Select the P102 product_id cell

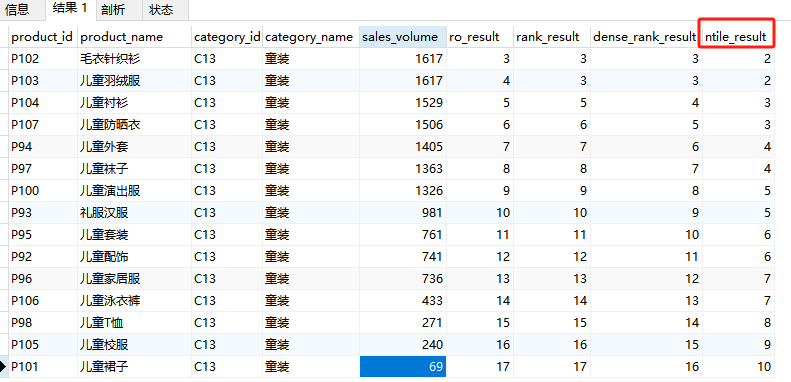pos(43,59)
